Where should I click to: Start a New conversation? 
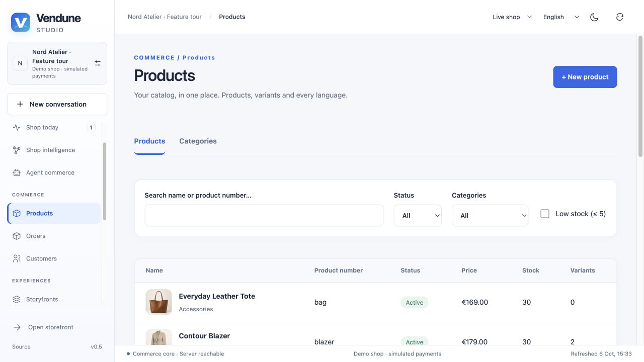pyautogui.click(x=57, y=104)
